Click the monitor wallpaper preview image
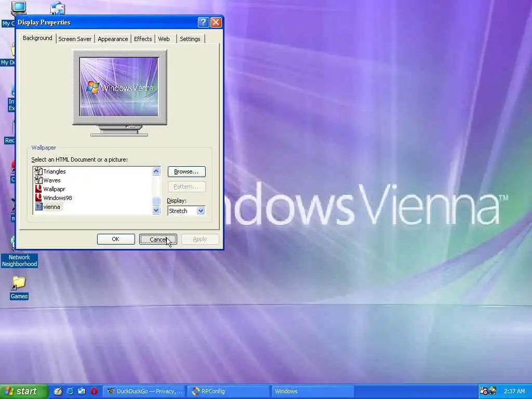The height and width of the screenshot is (399, 532). pos(119,87)
